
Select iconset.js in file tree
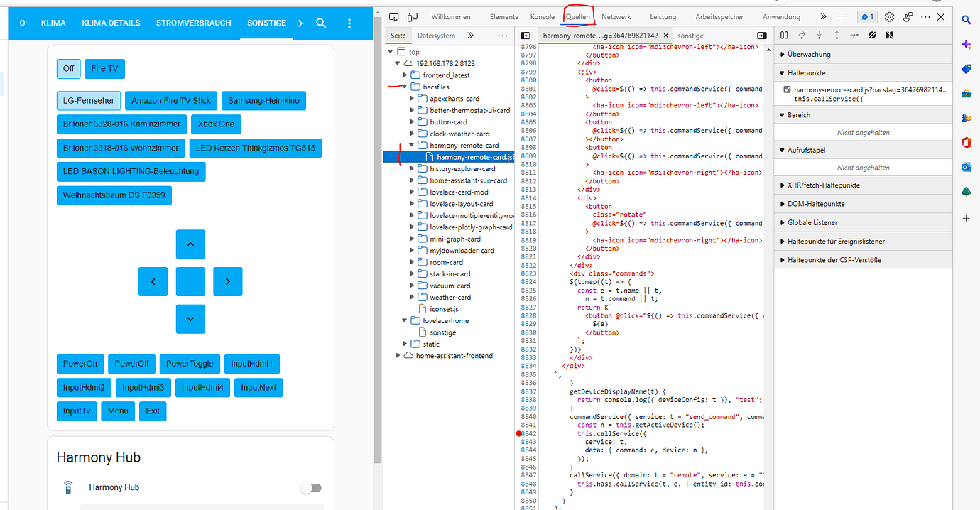(444, 309)
